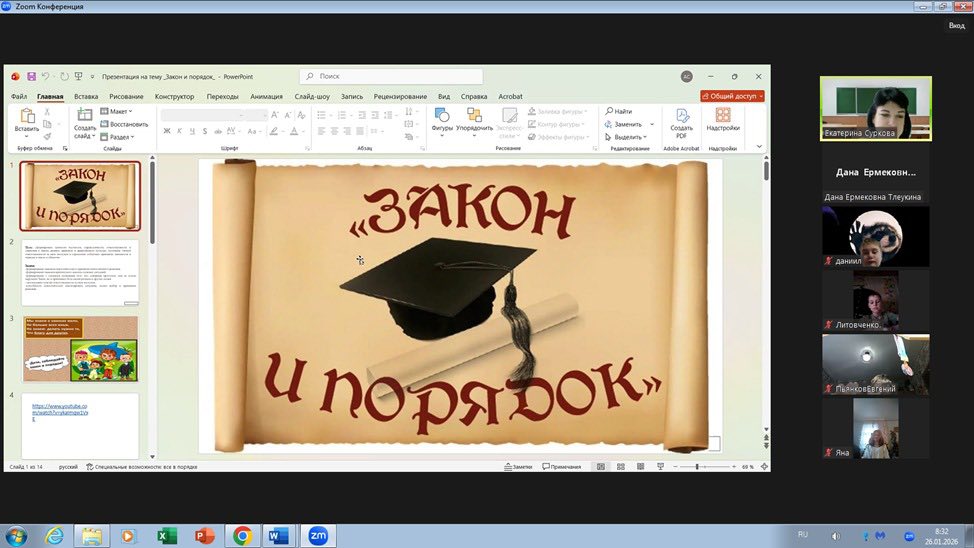The height and width of the screenshot is (548, 974).
Task: Click the Создать PDF icon
Action: click(681, 117)
